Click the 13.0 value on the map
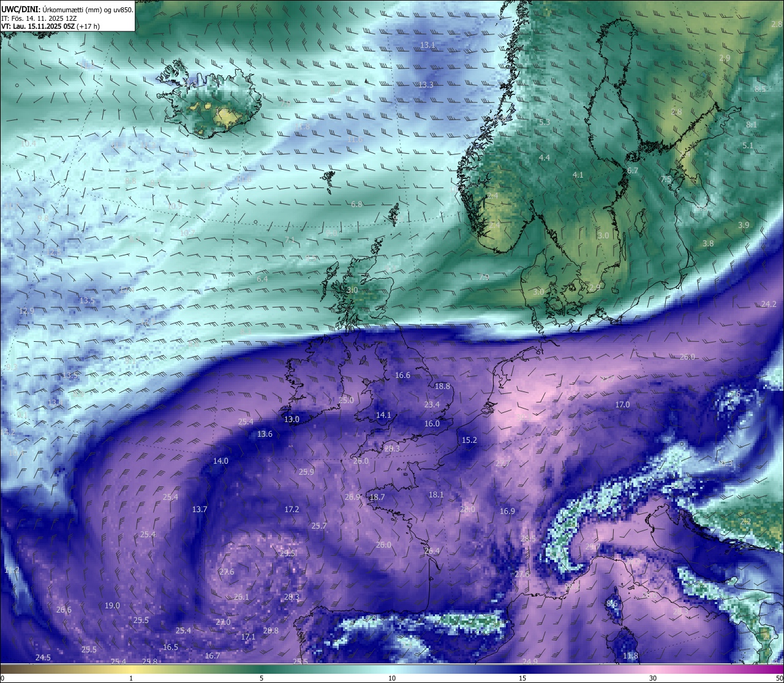Viewport: 784px width, 683px height. [292, 420]
